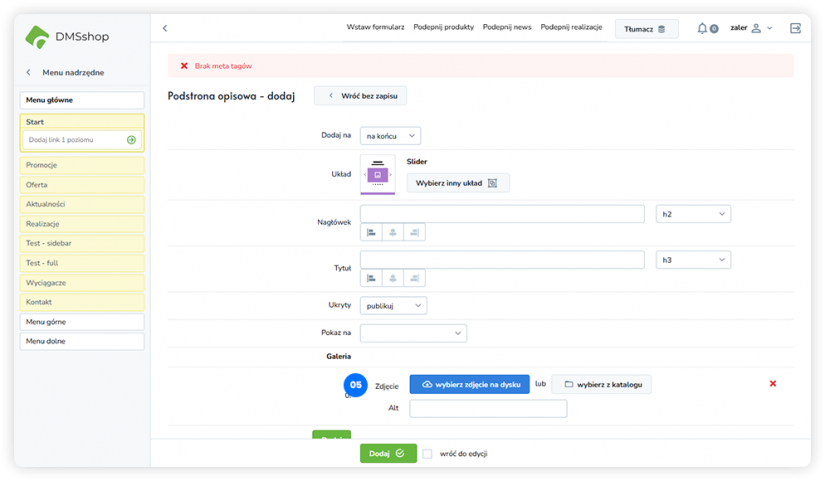This screenshot has height=481, width=825.
Task: Click the notification bell icon
Action: tap(702, 29)
